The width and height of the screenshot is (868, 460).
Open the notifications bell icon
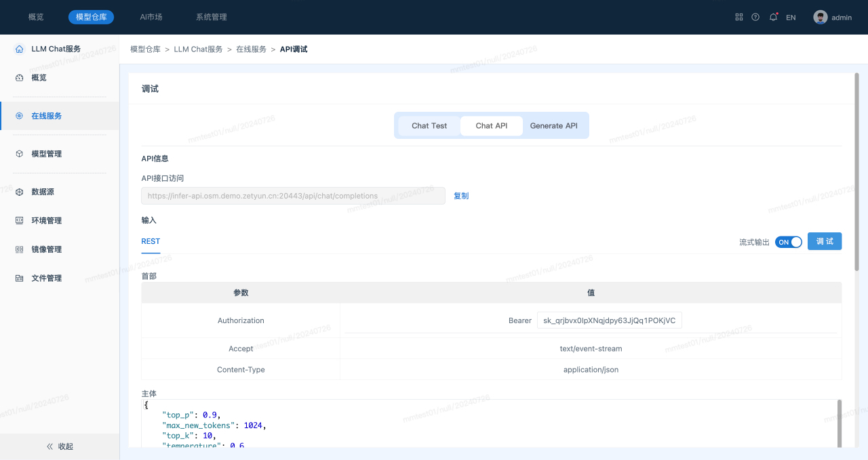(x=773, y=17)
